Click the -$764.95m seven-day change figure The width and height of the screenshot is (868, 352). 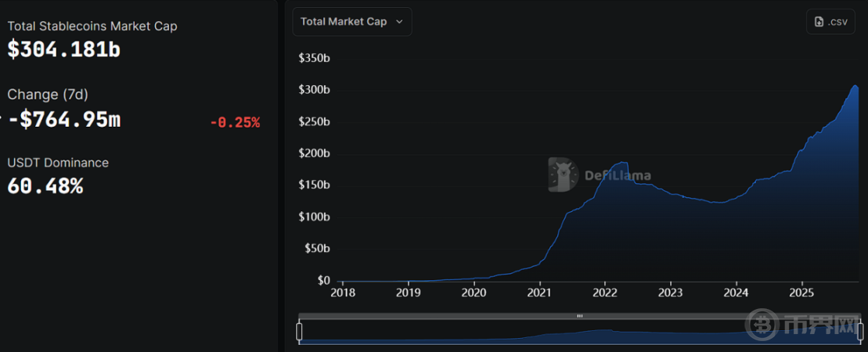pos(64,120)
